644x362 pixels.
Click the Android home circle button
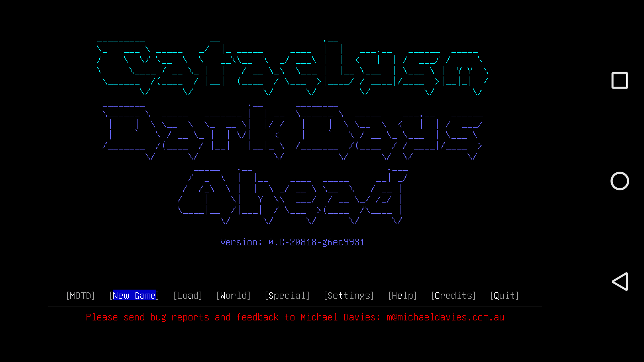point(620,181)
